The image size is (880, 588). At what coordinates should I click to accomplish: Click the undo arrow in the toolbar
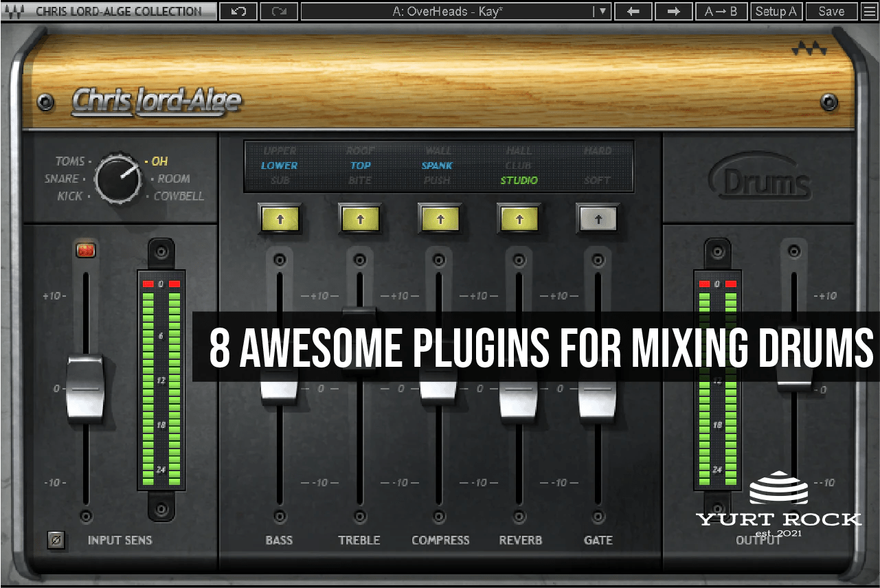(x=238, y=11)
